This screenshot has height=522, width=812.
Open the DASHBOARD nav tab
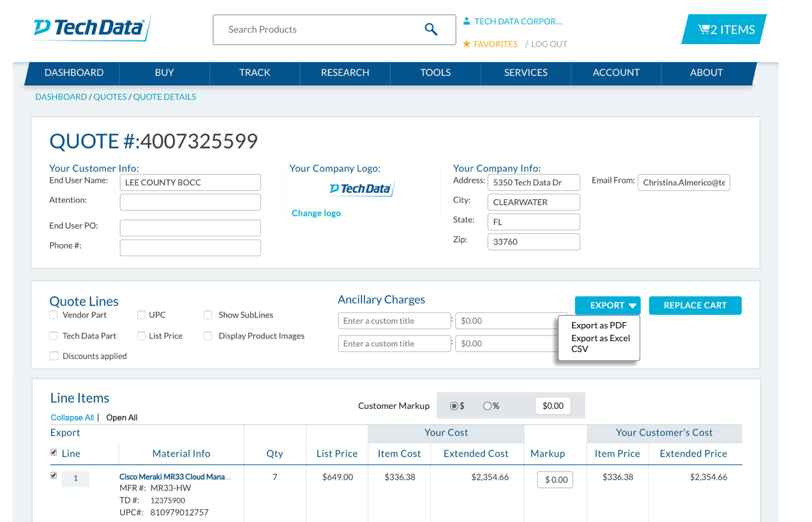[74, 73]
